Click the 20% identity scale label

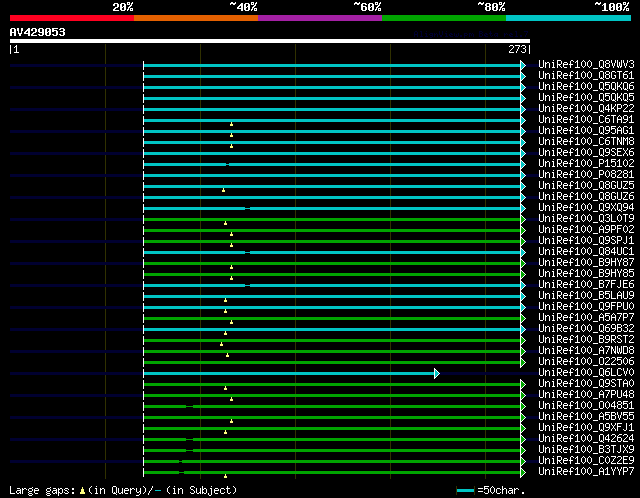(123, 7)
